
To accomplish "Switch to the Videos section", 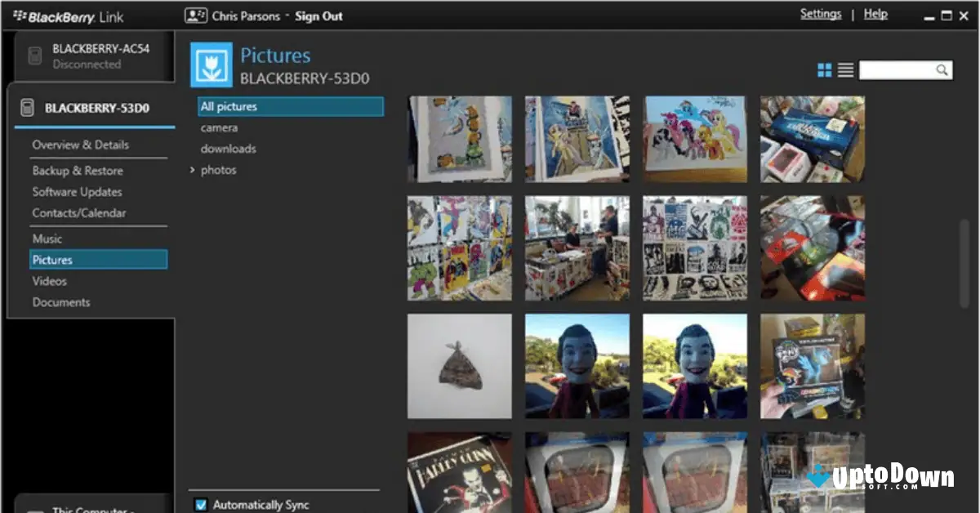I will click(49, 280).
